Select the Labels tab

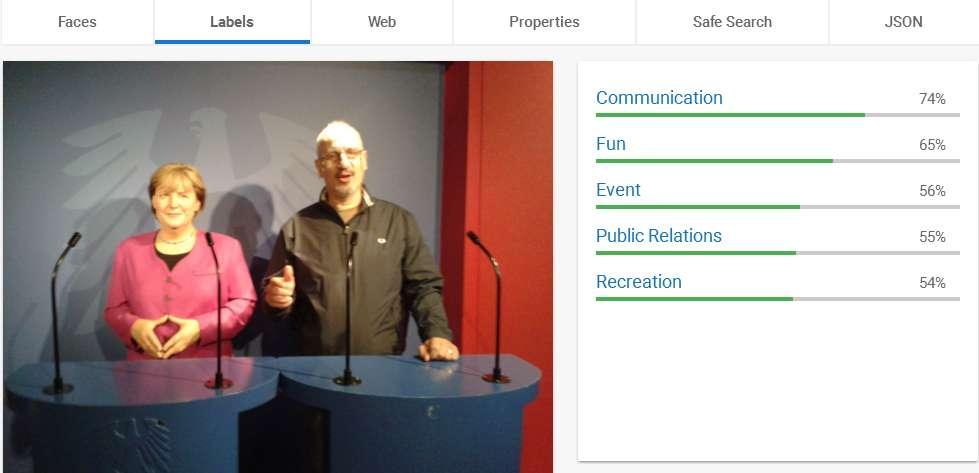coord(231,22)
